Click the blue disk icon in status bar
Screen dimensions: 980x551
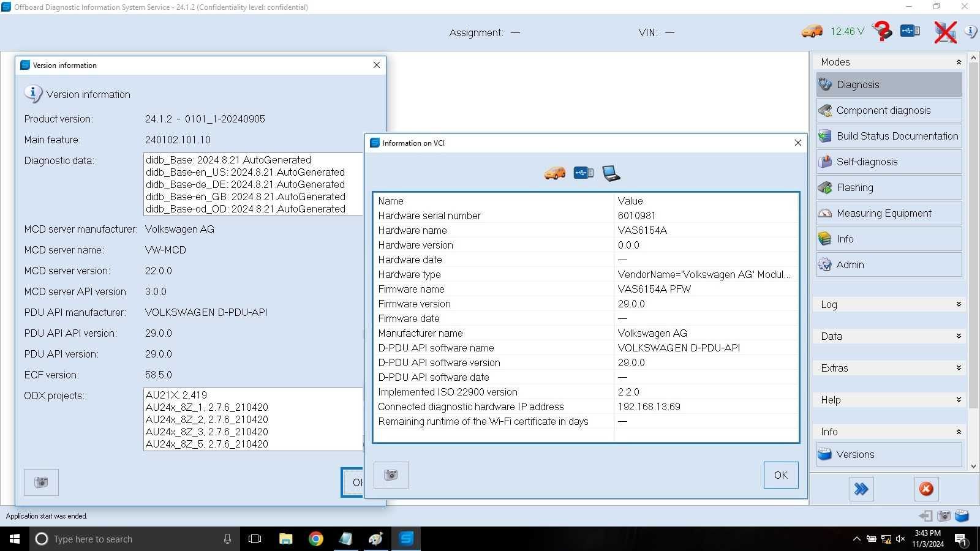(x=962, y=516)
